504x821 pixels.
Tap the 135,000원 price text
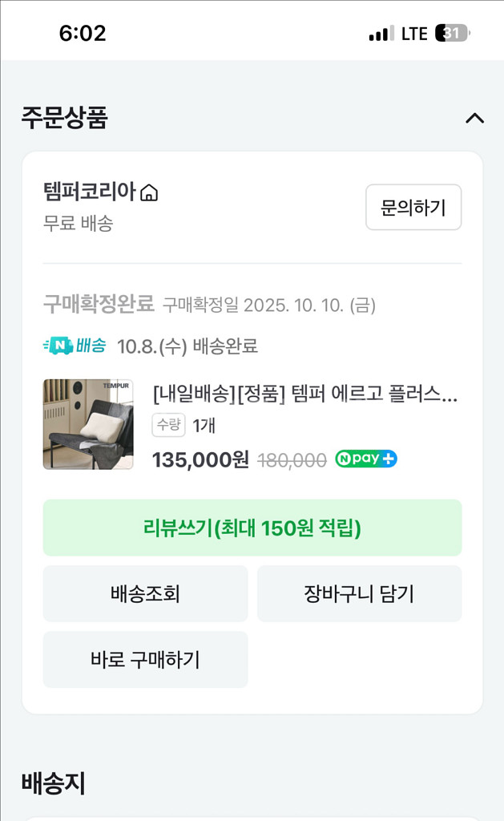[200, 460]
